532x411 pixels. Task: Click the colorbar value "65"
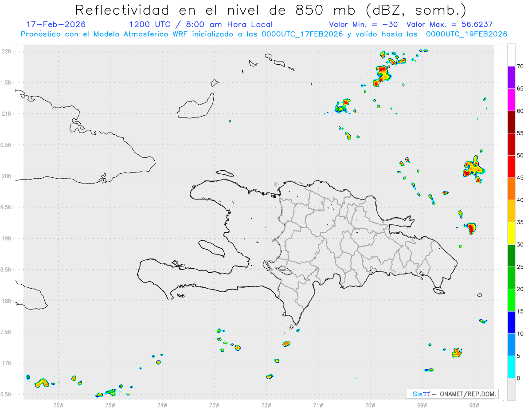(520, 89)
